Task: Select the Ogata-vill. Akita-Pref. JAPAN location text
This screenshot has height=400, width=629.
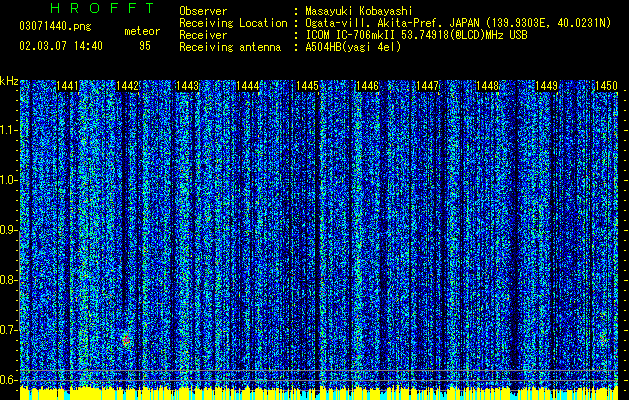Action: [x=458, y=23]
